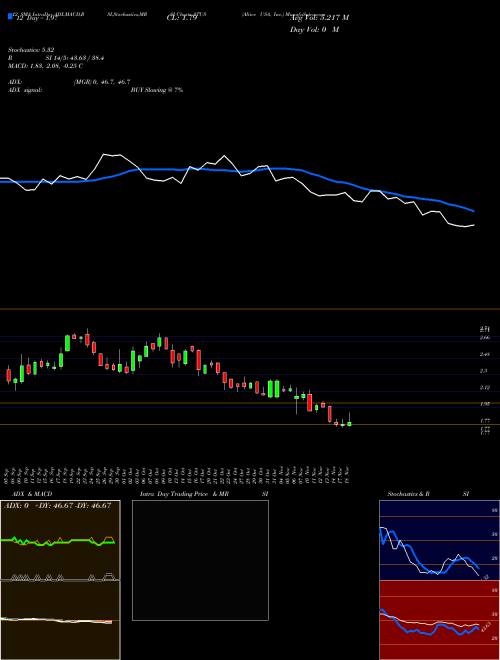This screenshot has height=660, width=500.
Task: Click the 2.12 price axis label
Action: point(485,387)
